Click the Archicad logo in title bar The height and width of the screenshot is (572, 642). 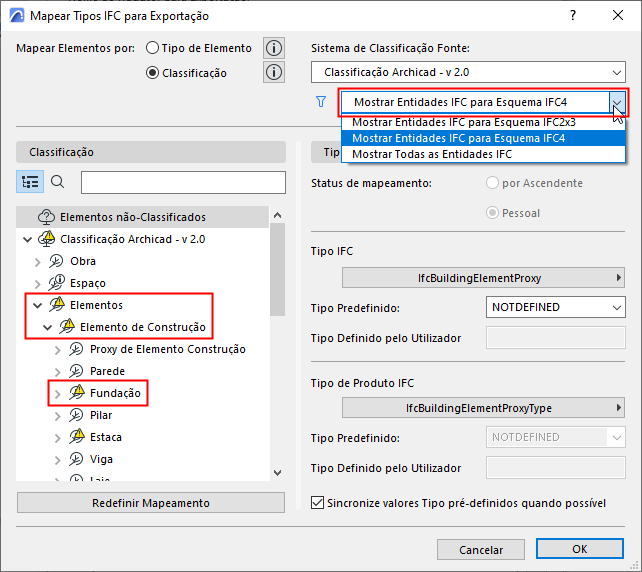pos(17,16)
